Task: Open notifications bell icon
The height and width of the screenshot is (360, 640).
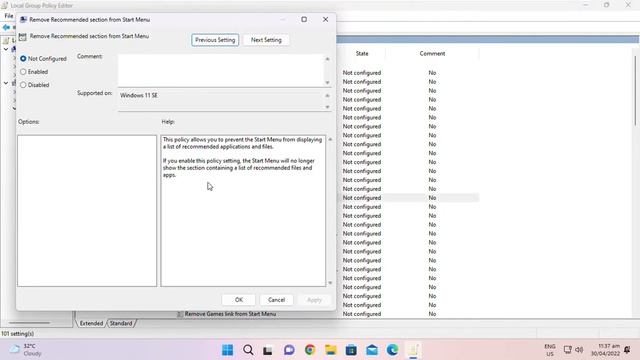Action: coord(627,350)
